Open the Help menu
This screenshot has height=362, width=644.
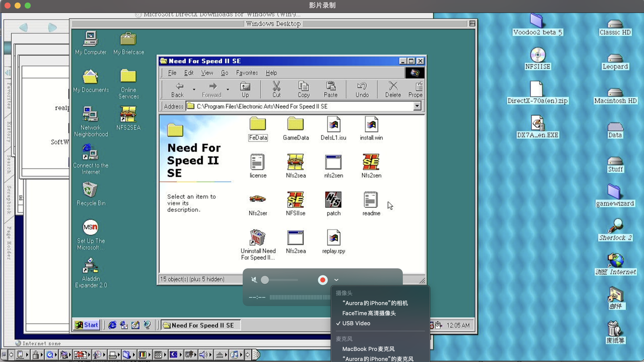(x=271, y=73)
